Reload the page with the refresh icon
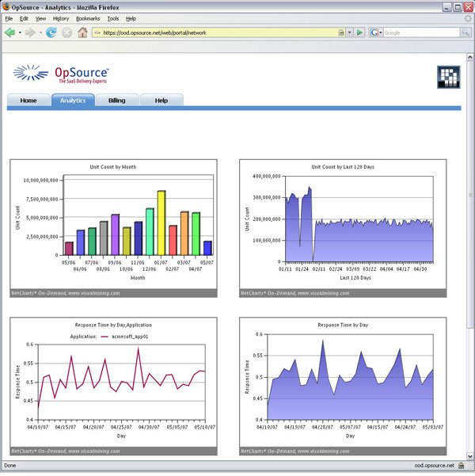475x476 pixels. click(x=51, y=32)
